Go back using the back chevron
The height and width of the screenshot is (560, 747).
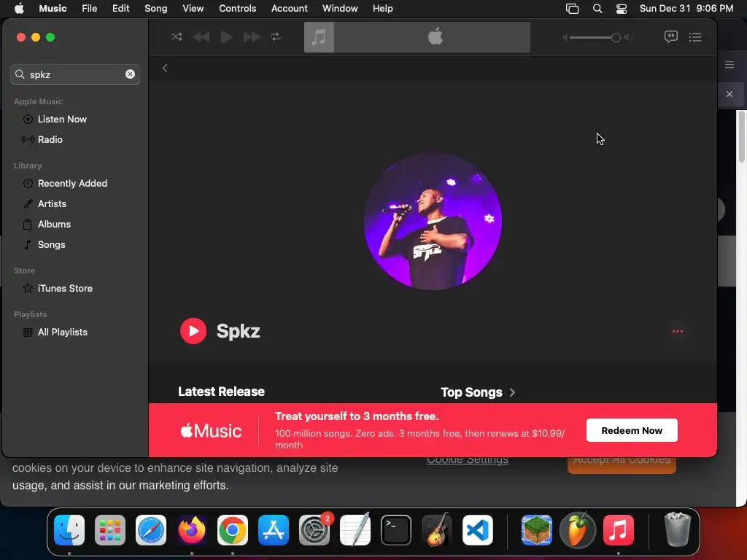tap(165, 68)
